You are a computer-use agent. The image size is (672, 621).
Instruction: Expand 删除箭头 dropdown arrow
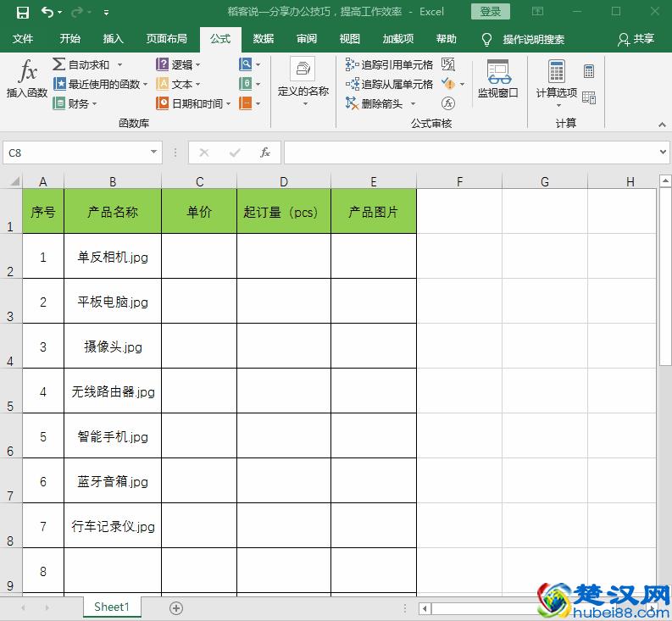click(x=413, y=103)
